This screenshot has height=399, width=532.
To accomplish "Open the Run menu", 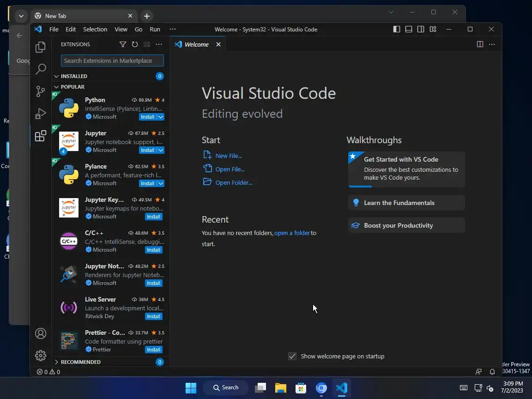I will [155, 29].
